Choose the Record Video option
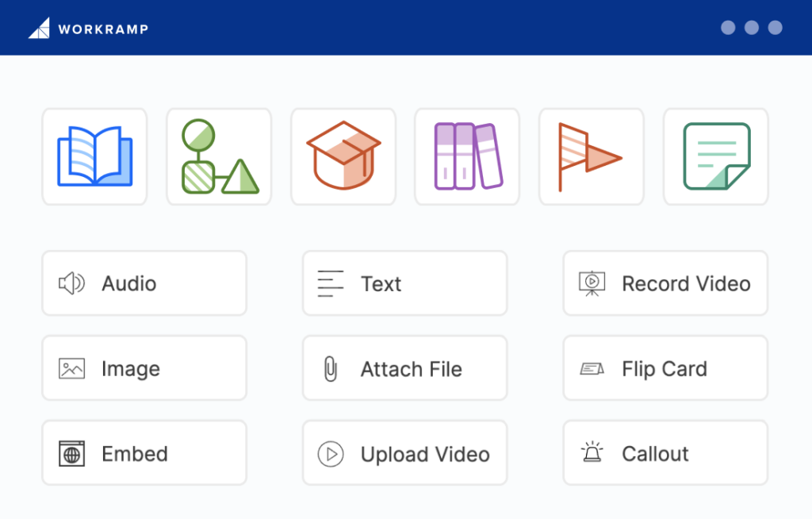Screen dimensions: 812x519 tap(665, 283)
